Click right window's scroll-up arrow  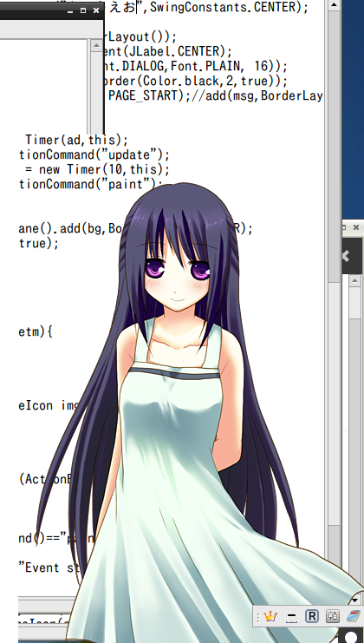354,281
